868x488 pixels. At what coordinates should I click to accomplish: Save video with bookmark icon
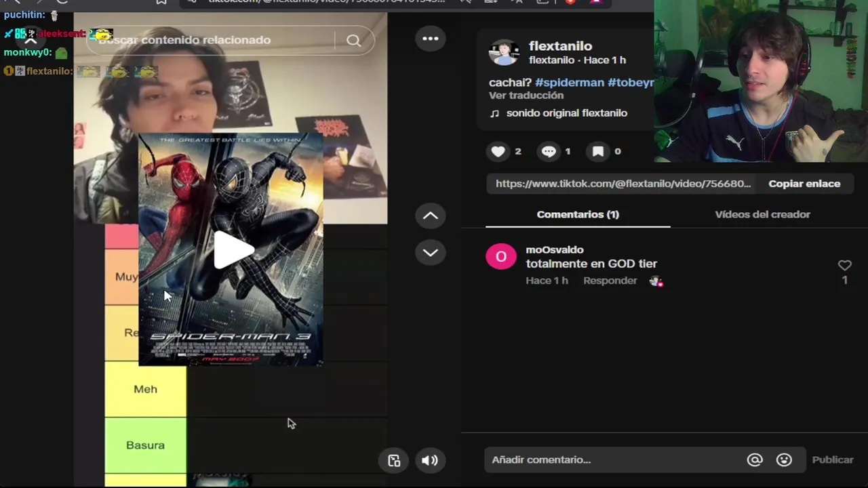598,151
